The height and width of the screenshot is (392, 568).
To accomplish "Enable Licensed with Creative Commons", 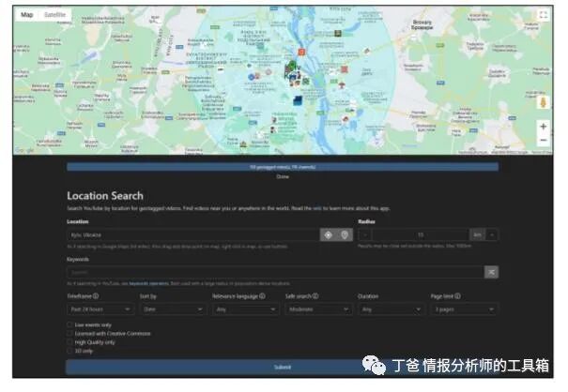I will tap(69, 333).
